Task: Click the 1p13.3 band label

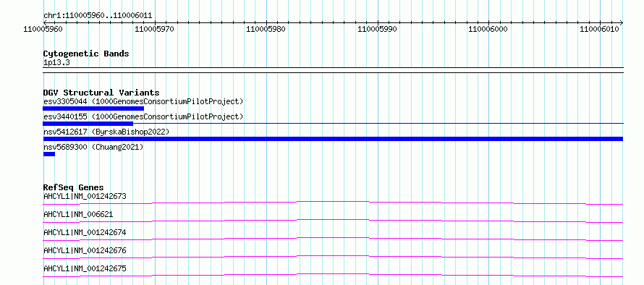Action: pos(56,62)
